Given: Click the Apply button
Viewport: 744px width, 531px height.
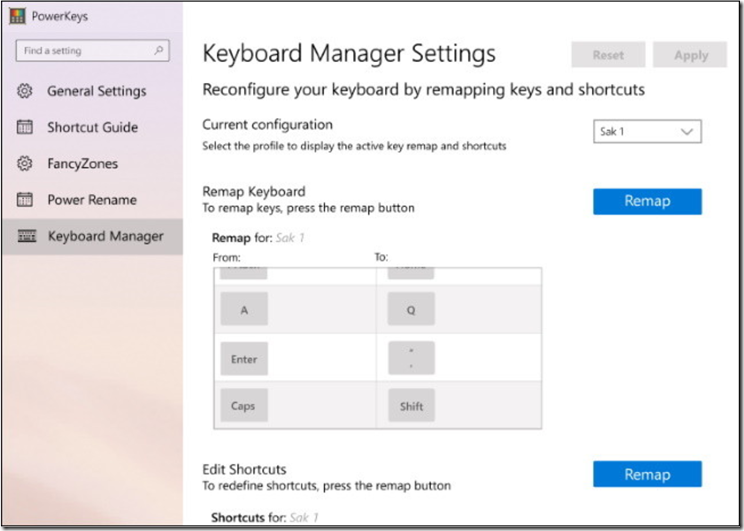Looking at the screenshot, I should point(690,55).
